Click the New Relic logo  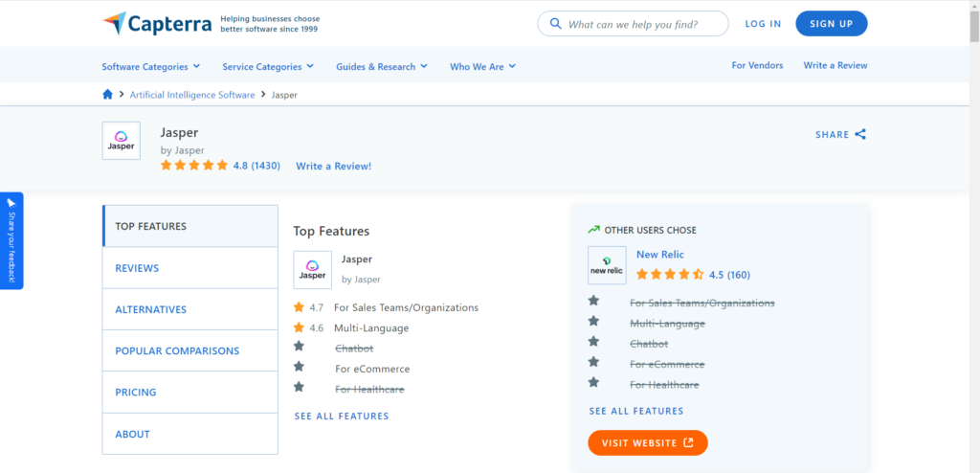click(x=607, y=265)
